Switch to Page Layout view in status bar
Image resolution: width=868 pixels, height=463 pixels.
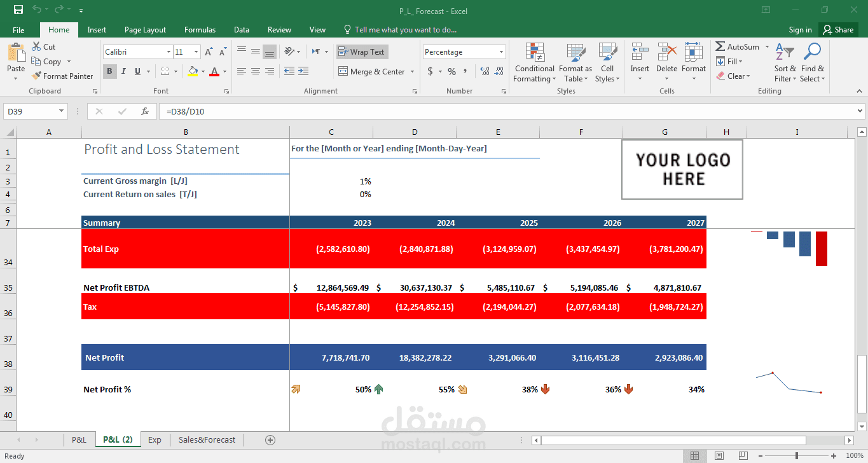pyautogui.click(x=719, y=455)
